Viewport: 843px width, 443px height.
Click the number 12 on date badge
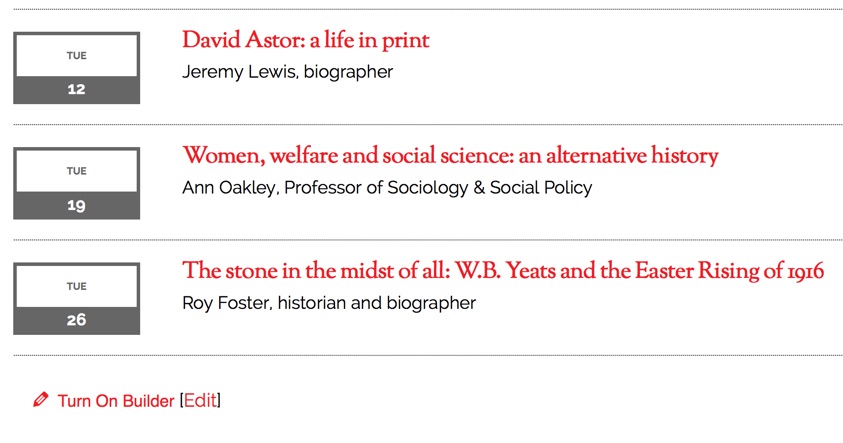pos(76,90)
